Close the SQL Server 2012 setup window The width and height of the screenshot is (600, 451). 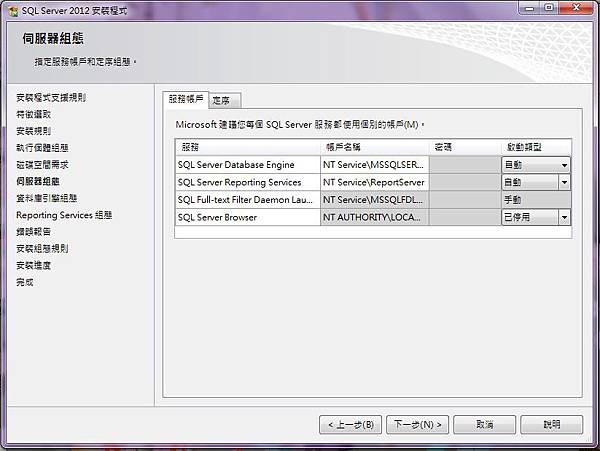pos(576,8)
